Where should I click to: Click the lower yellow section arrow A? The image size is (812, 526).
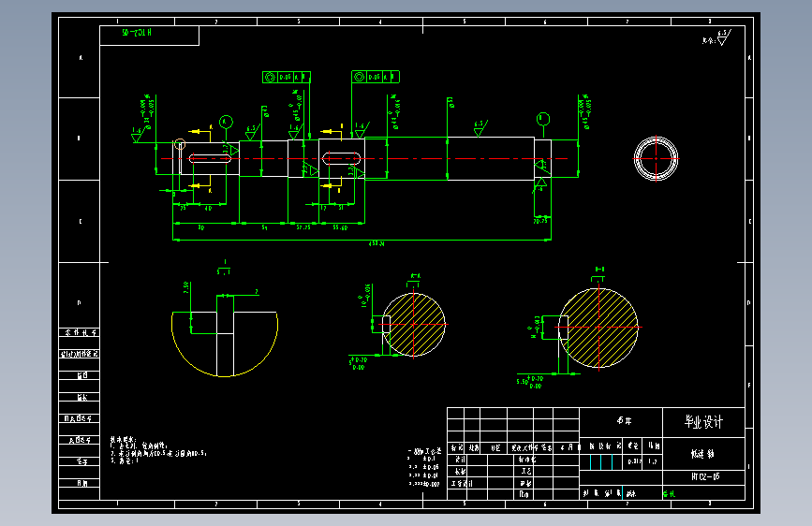click(x=200, y=184)
